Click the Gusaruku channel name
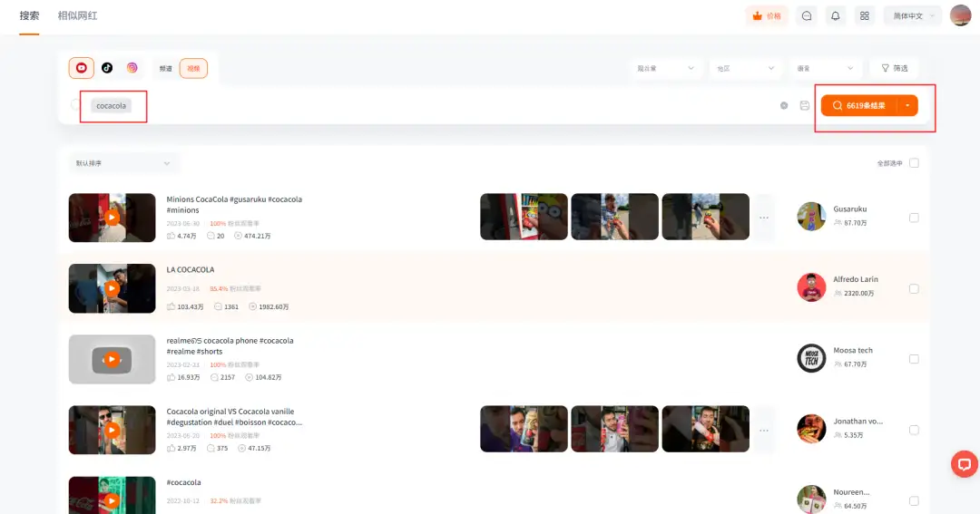980x514 pixels. tap(850, 209)
